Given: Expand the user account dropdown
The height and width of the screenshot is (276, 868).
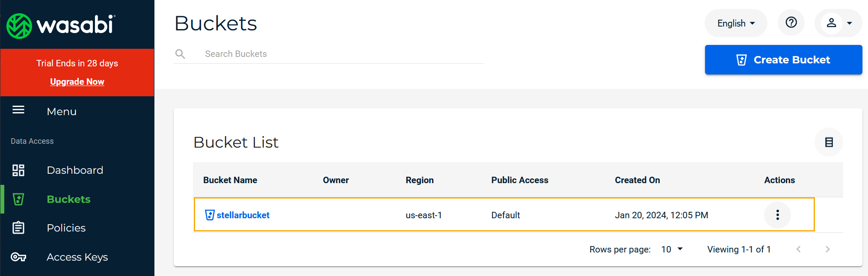Looking at the screenshot, I should [x=838, y=23].
